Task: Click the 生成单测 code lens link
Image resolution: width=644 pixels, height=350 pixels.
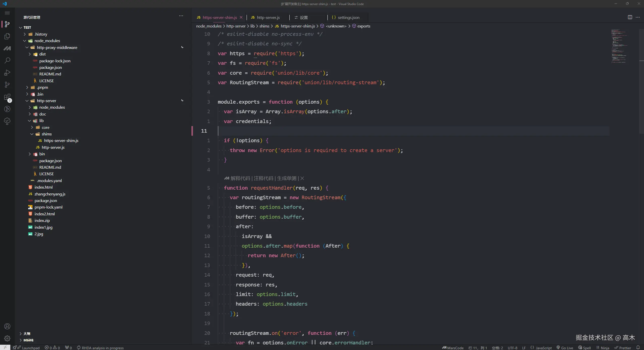Action: pyautogui.click(x=287, y=178)
